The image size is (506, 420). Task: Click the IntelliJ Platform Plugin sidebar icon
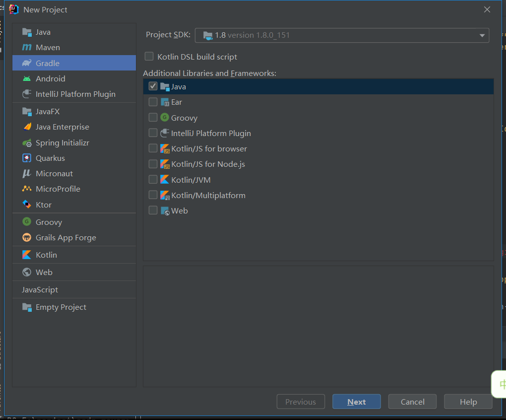coord(27,94)
